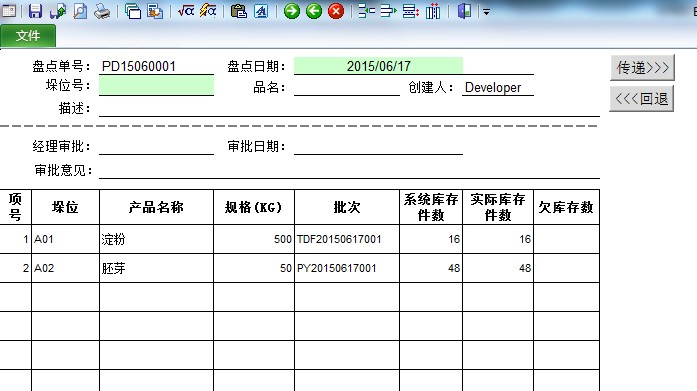Select the table cell containing TDF20150617001

coord(347,239)
